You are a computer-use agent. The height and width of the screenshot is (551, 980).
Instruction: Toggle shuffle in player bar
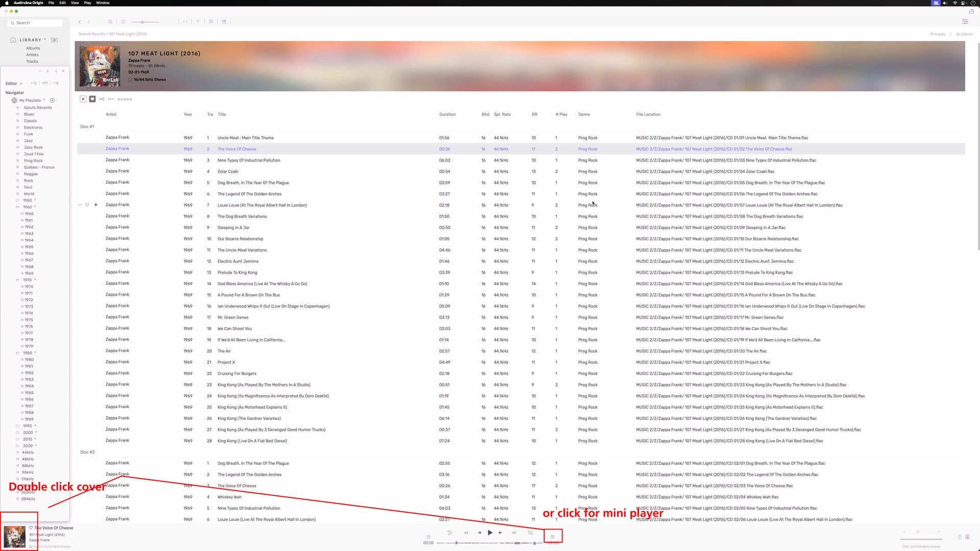(x=514, y=533)
